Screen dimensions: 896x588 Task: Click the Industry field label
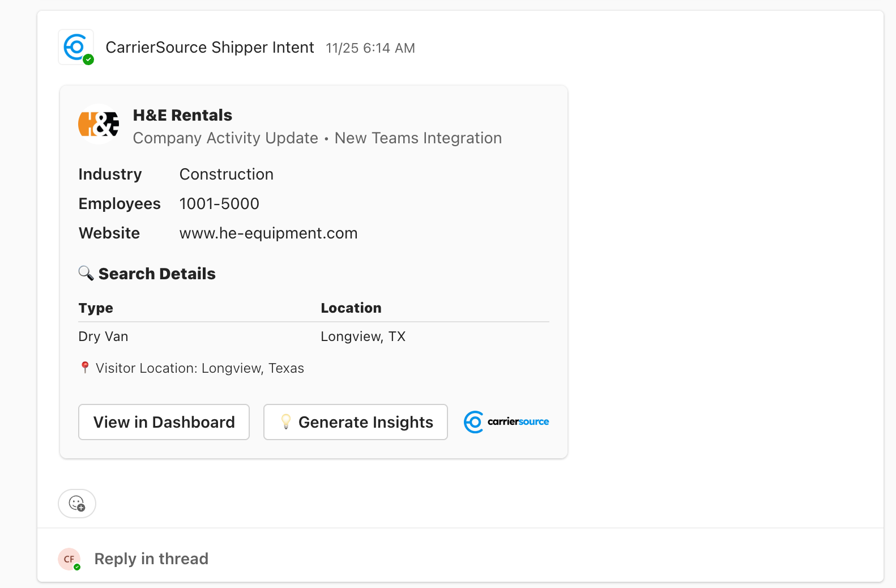tap(110, 174)
